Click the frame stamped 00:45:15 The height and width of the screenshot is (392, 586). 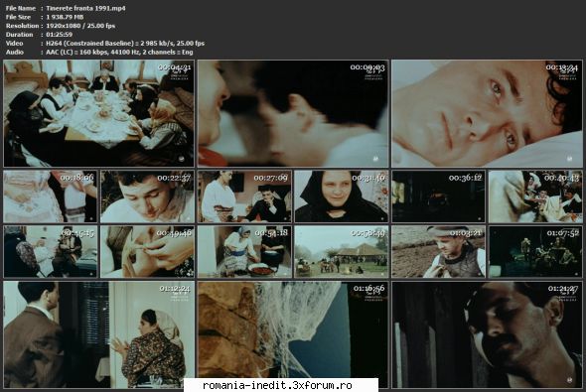coord(50,252)
